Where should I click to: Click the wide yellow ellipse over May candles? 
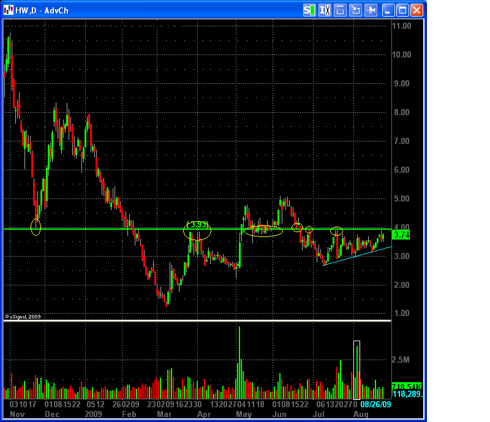(x=263, y=230)
